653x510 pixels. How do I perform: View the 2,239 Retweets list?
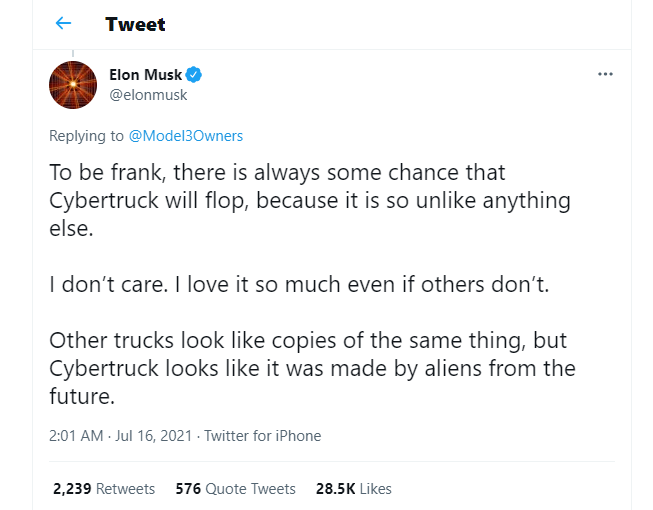(103, 489)
